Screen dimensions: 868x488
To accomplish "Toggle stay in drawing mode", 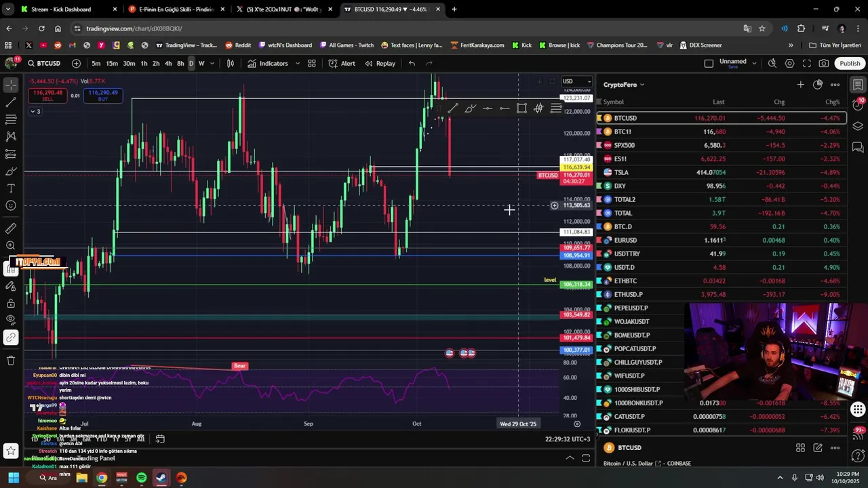I will [x=11, y=286].
